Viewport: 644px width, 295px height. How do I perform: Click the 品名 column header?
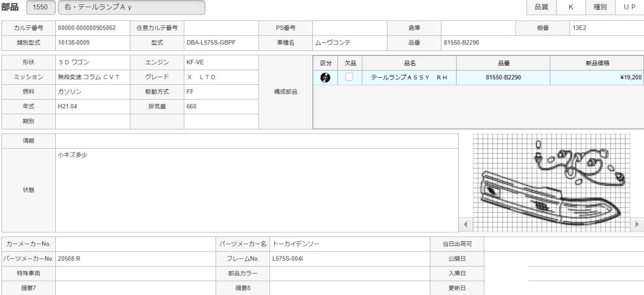[409, 63]
